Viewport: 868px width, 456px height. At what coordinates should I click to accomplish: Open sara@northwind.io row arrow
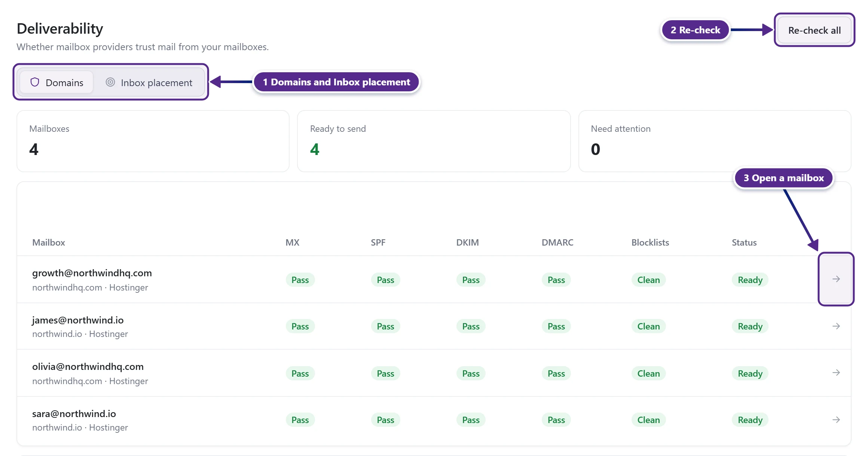pyautogui.click(x=836, y=420)
